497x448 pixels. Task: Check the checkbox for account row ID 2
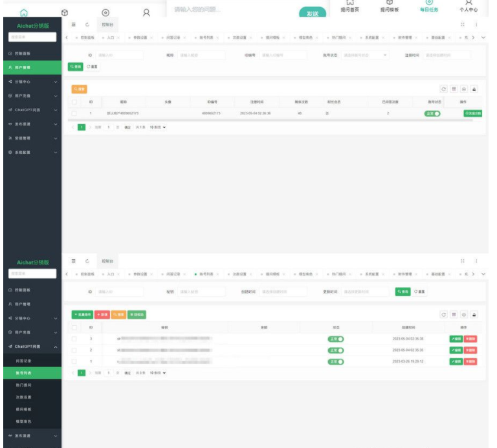(x=74, y=349)
